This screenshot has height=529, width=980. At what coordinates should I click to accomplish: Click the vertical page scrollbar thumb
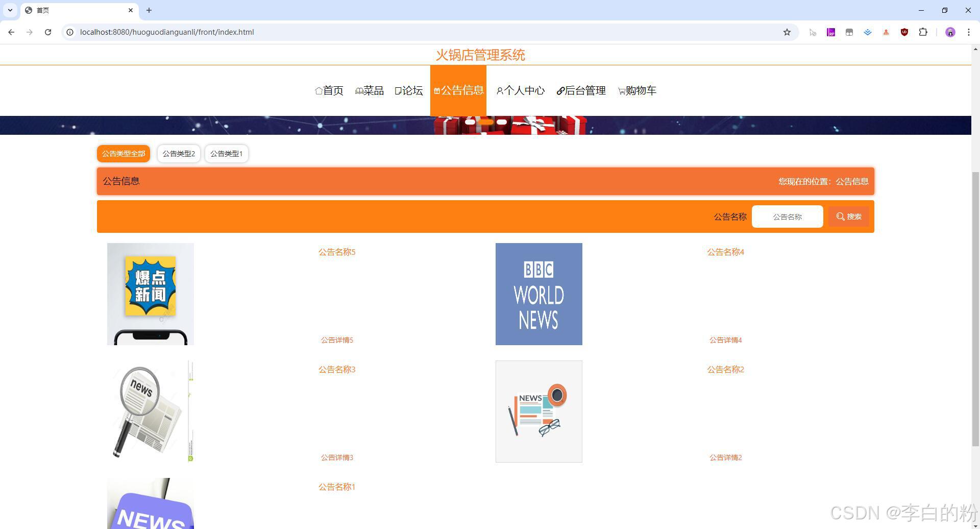(x=975, y=308)
